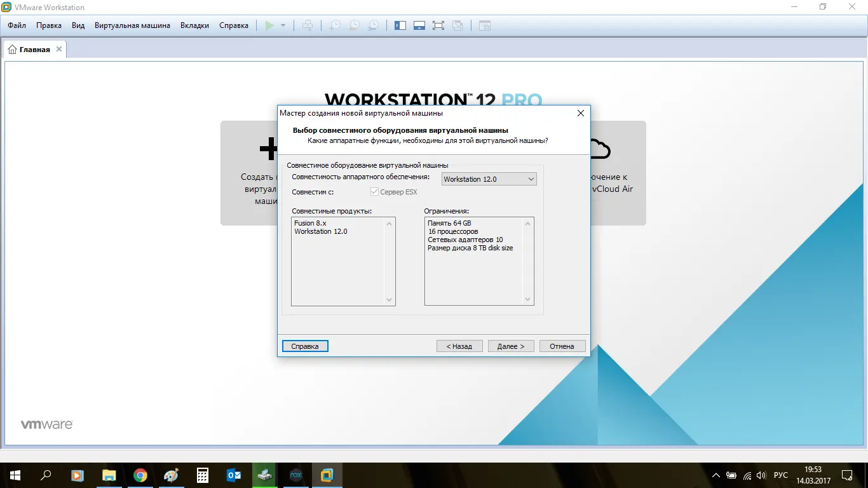Viewport: 868px width, 488px height.
Task: Click scroll-up arrow of limitations list
Action: tap(527, 223)
